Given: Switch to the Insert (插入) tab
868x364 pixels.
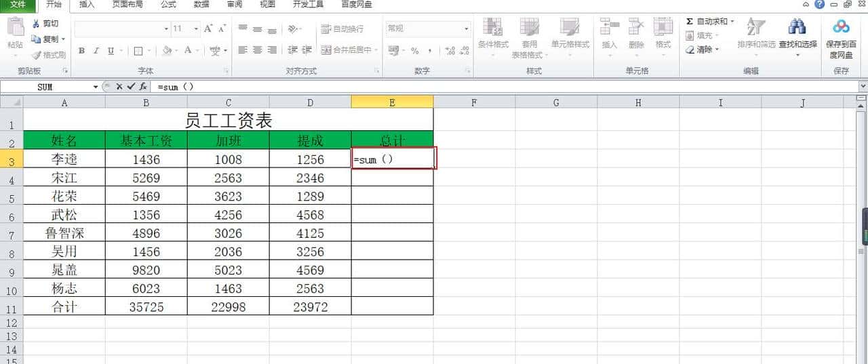Looking at the screenshot, I should [87, 5].
